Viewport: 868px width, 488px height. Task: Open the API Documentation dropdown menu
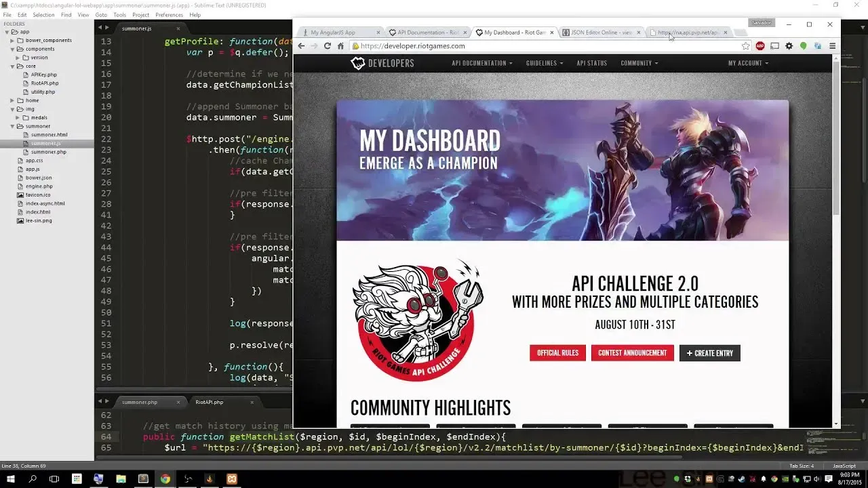(x=481, y=63)
